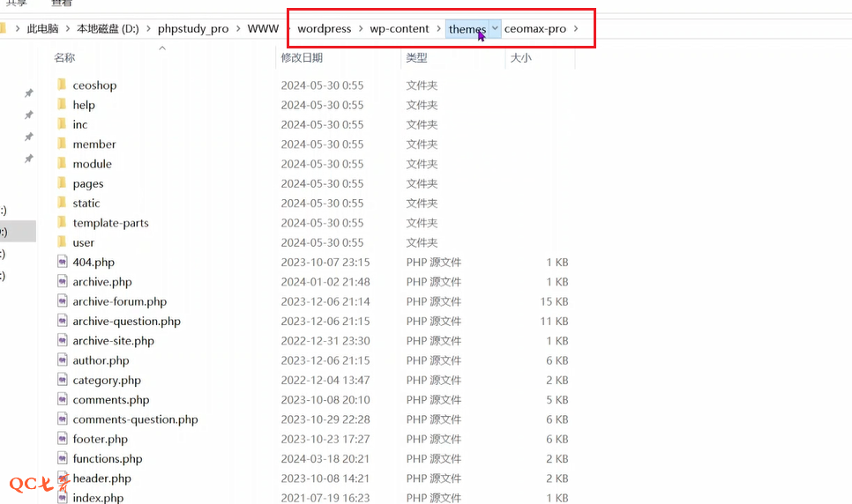
Task: Open the 查看 ribbon tab
Action: (x=62, y=4)
